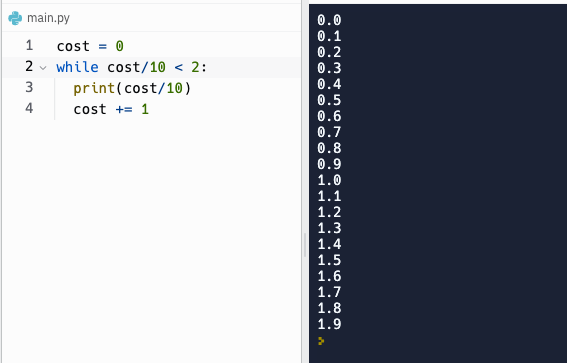Click console output value 0.6
The image size is (567, 363).
tap(329, 116)
